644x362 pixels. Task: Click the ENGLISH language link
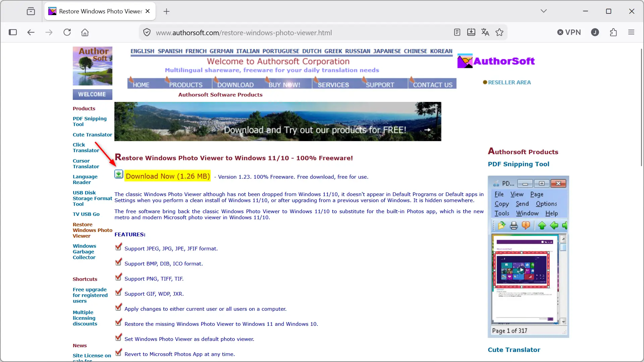pos(143,51)
